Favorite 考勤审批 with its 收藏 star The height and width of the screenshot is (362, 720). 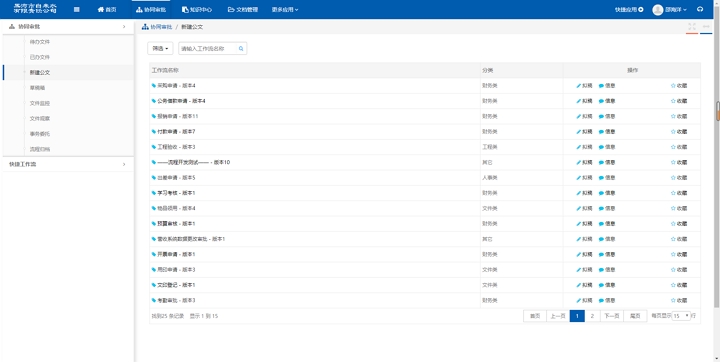click(679, 300)
